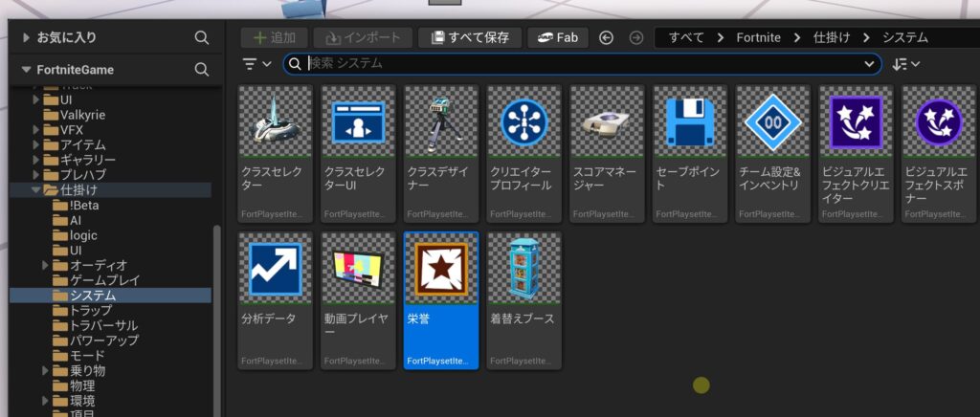Expand the オーディオ folder

pos(46,265)
